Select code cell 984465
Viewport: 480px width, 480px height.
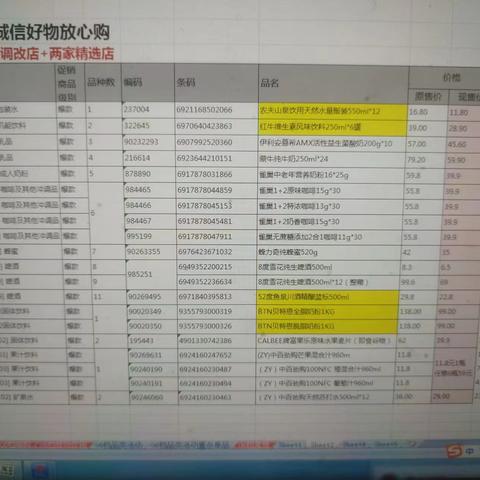(x=150, y=189)
